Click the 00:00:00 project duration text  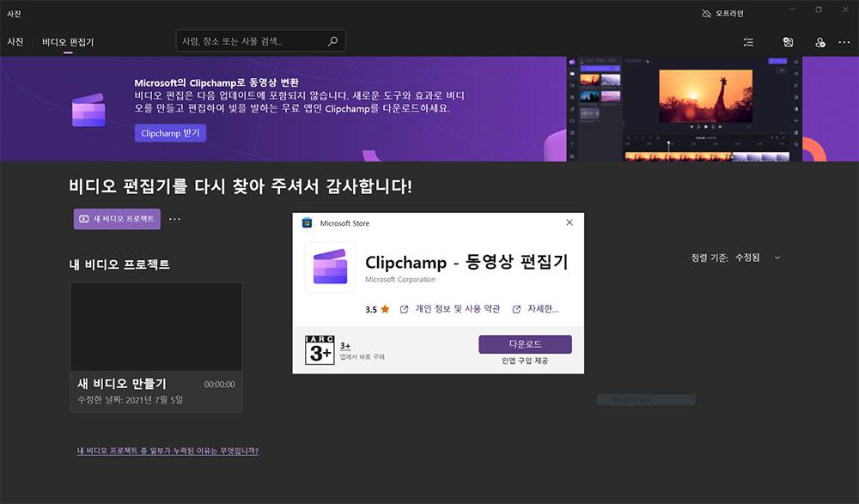click(x=219, y=385)
